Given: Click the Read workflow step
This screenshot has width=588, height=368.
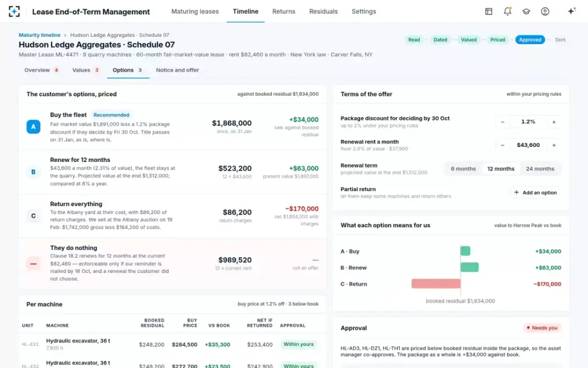Looking at the screenshot, I should click(414, 40).
